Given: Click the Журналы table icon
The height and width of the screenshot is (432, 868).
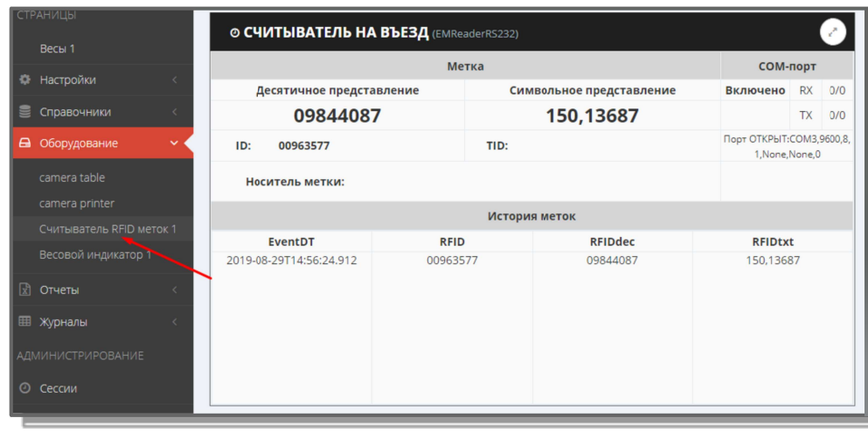Looking at the screenshot, I should click(x=24, y=322).
